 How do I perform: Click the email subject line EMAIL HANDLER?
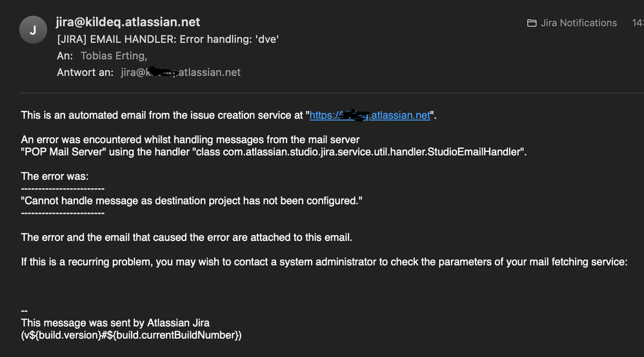click(168, 39)
